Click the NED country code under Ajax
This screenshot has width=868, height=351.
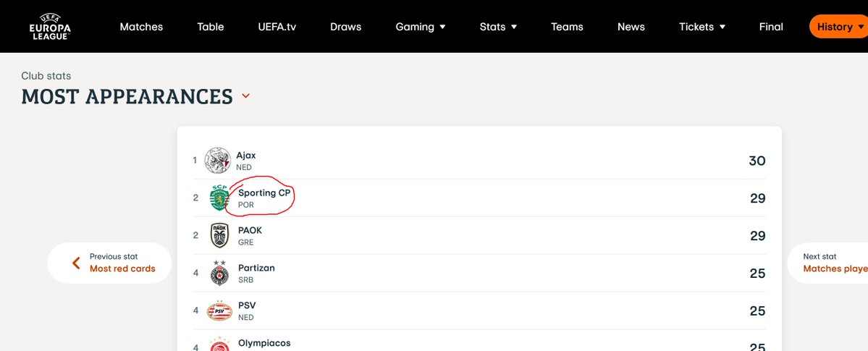click(244, 167)
